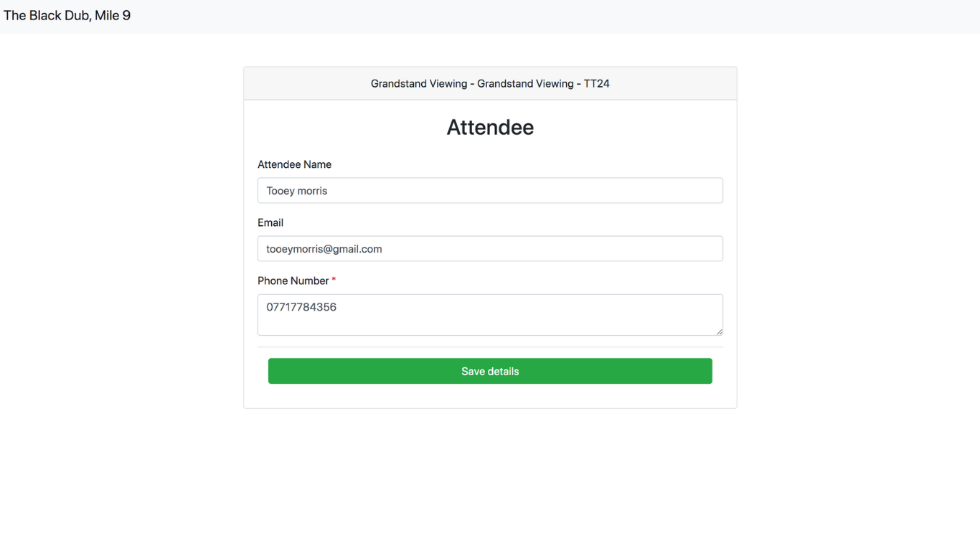This screenshot has width=980, height=551.
Task: Click the divider line above Save details
Action: click(x=490, y=347)
